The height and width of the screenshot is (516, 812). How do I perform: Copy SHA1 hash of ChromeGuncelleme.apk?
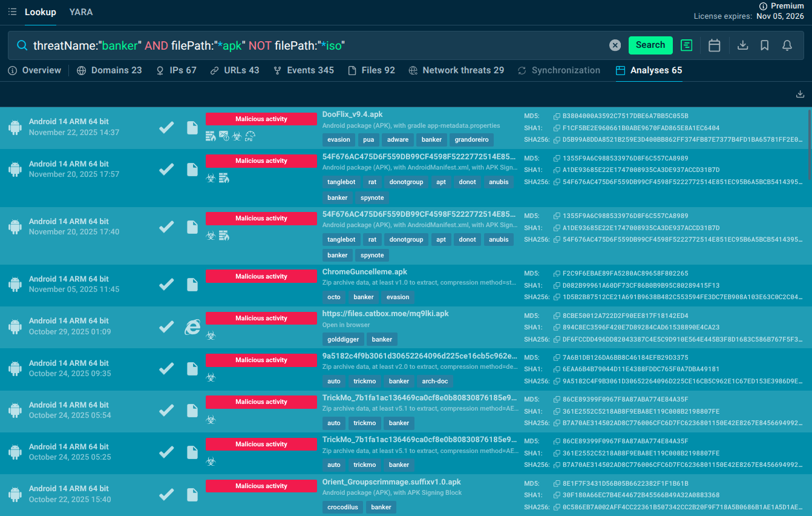(x=557, y=286)
